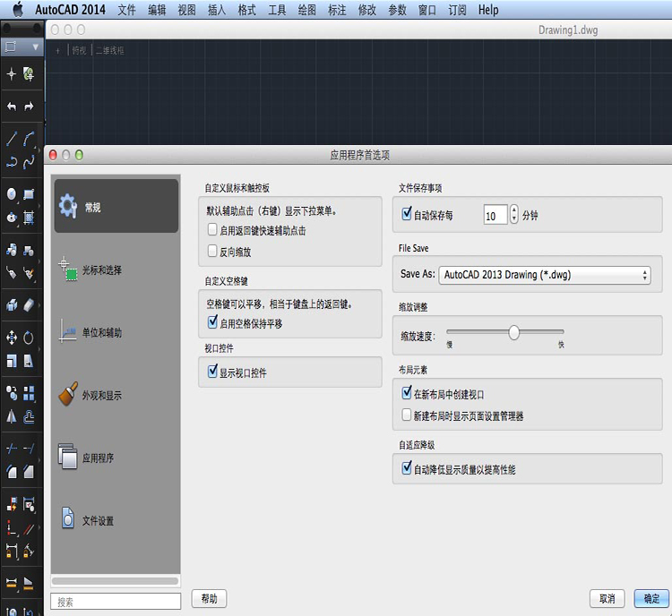Uncheck 自动降低显示质量以提高性能 option
672x616 pixels.
coord(407,467)
